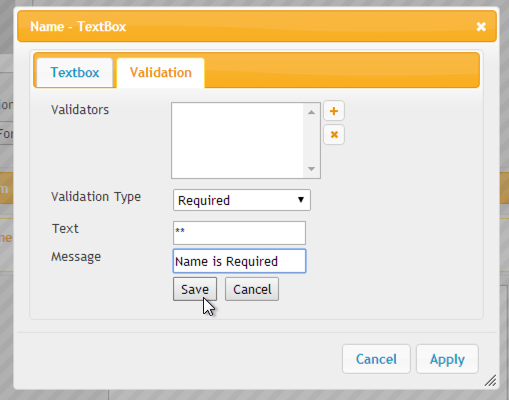
Task: Remove validator using the orange x icon
Action: pyautogui.click(x=334, y=135)
